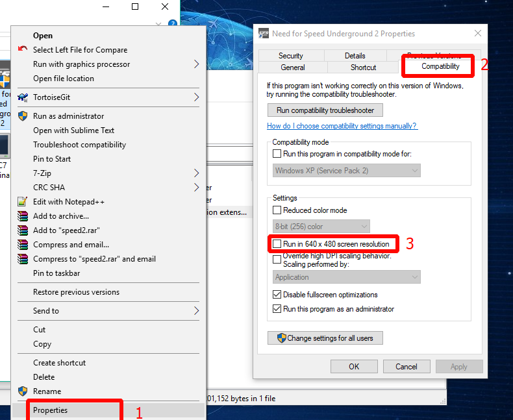Click WinRAR icon next to Compress and email...
The image size is (513, 420).
(x=23, y=245)
